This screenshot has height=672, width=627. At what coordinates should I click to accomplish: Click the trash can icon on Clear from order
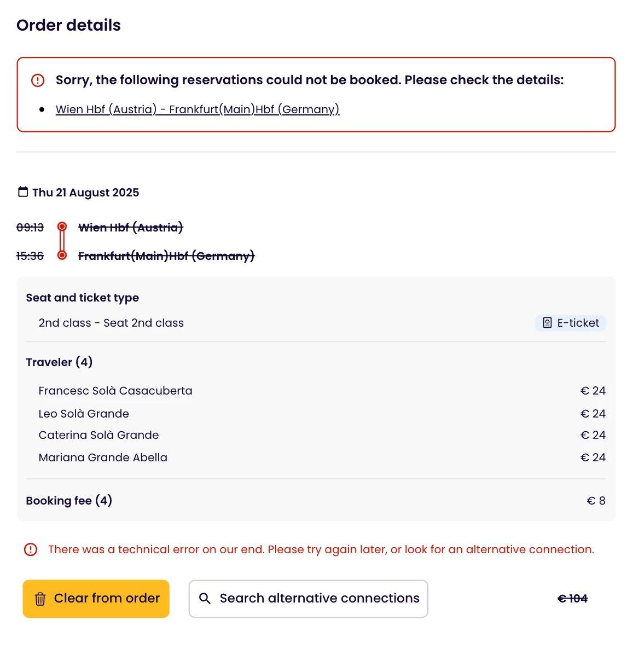pos(40,599)
